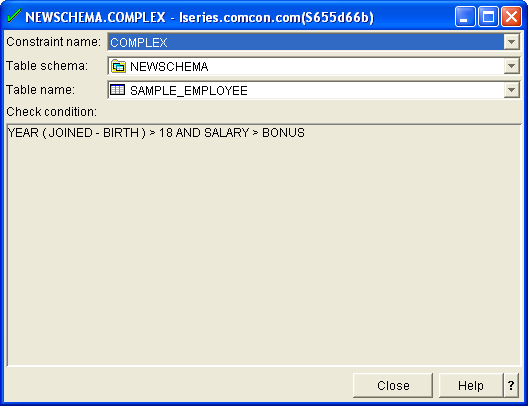Open Help with the Help button

pos(471,385)
